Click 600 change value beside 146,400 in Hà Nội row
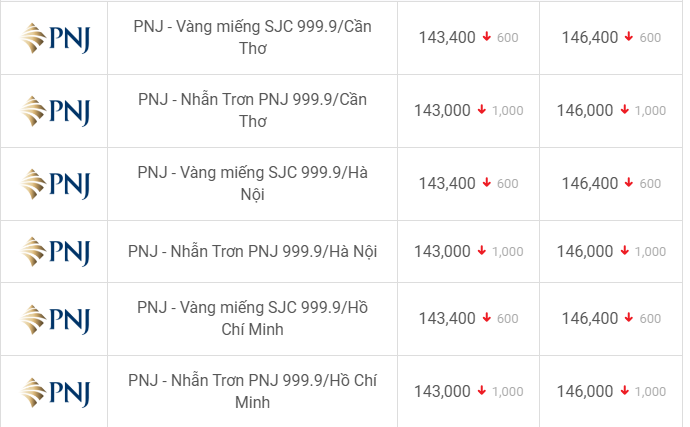The image size is (690, 427). [x=650, y=184]
